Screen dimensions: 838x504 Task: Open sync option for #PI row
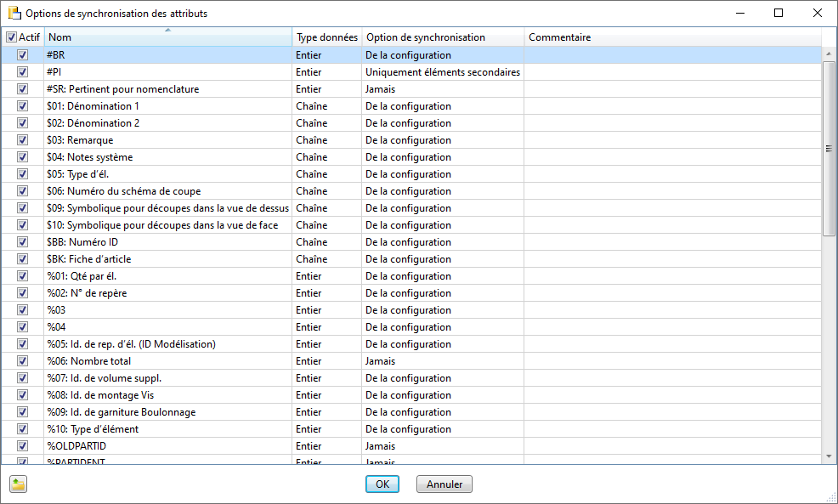point(442,72)
